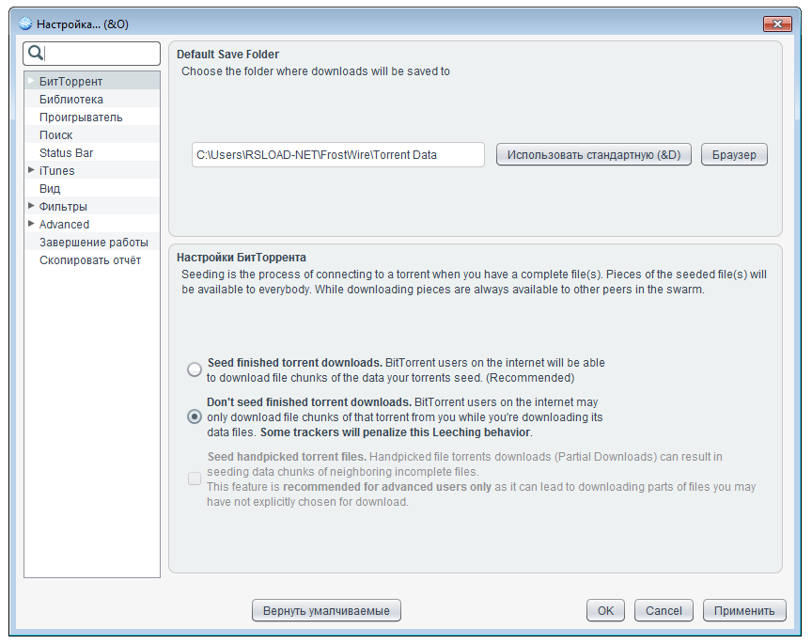Expand the Фильтры tree node arrow

[31, 206]
